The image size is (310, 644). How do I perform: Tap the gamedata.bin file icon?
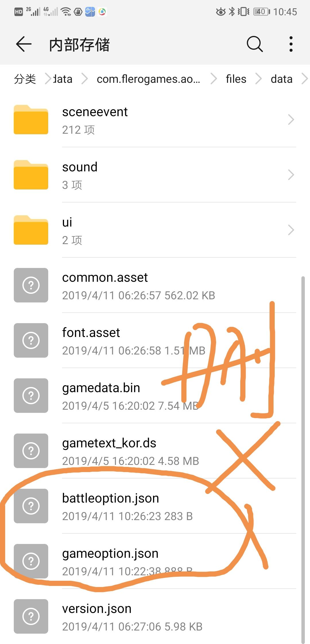pos(31,396)
